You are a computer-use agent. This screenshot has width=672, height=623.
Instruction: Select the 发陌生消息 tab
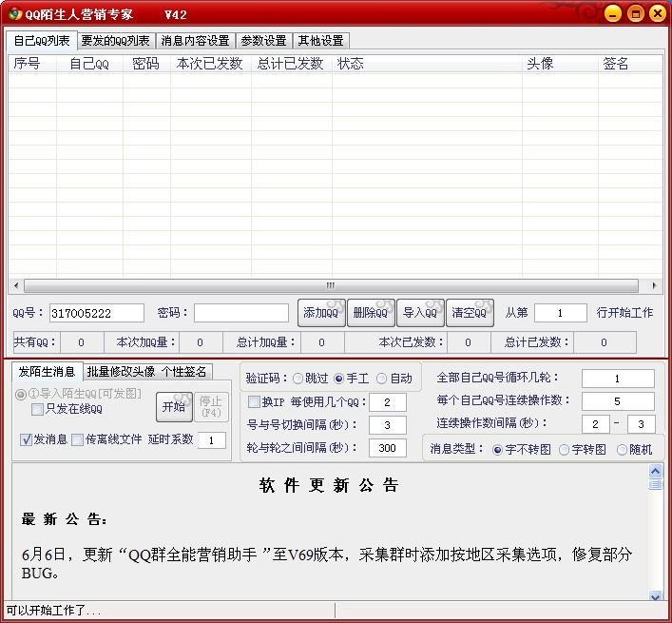click(47, 371)
